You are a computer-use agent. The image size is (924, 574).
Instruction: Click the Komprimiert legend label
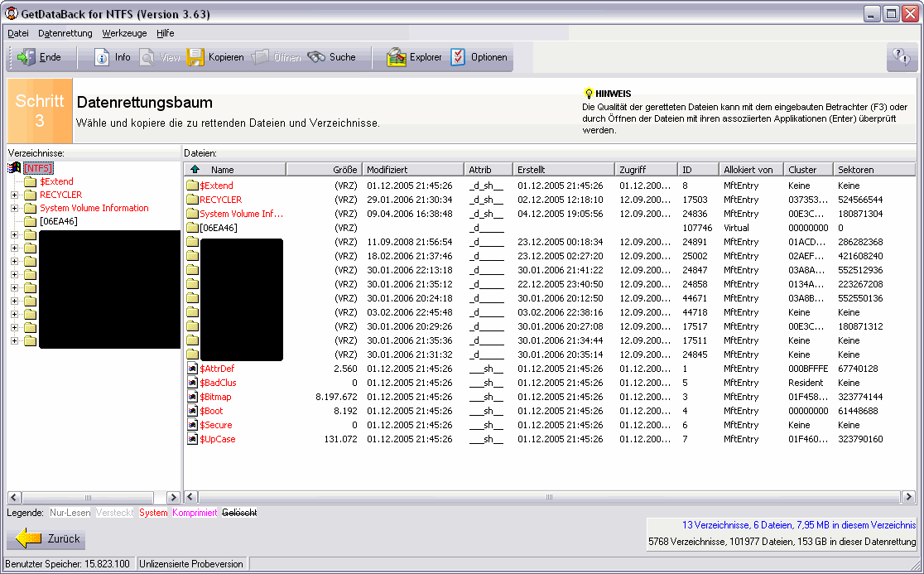click(x=195, y=513)
